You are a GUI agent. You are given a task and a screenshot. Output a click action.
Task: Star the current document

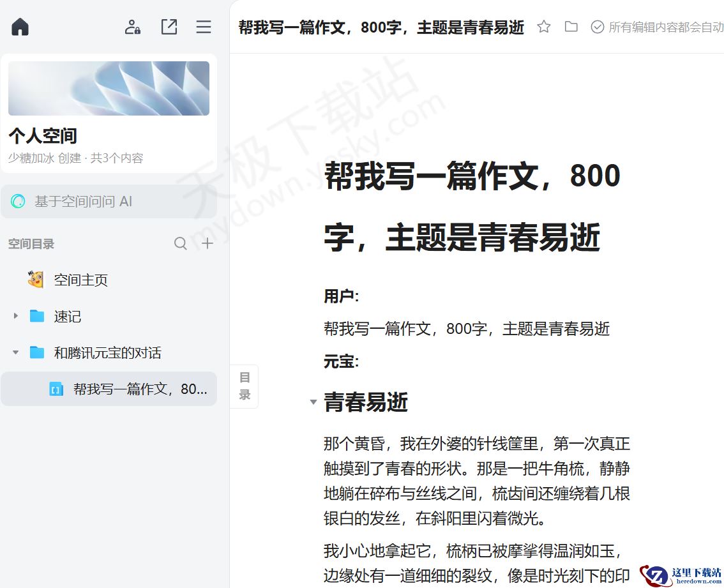(x=543, y=27)
